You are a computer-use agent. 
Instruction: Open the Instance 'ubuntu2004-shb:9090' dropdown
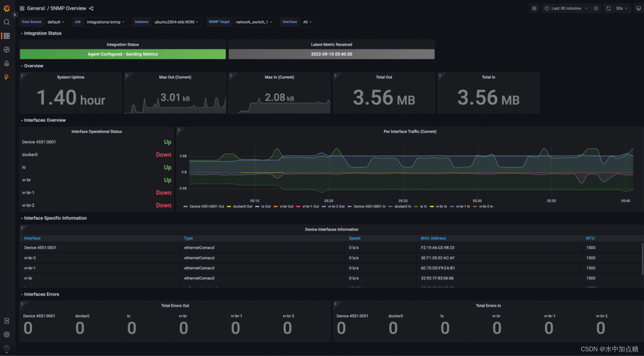click(x=176, y=22)
